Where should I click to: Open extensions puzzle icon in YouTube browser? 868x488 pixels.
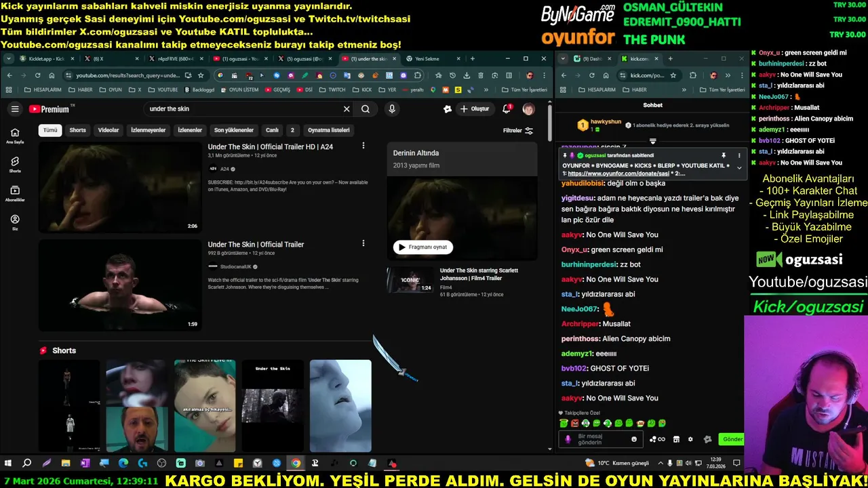coord(418,75)
